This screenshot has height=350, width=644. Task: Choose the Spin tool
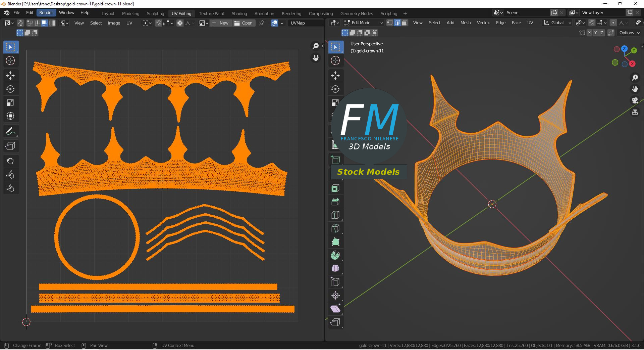[335, 255]
